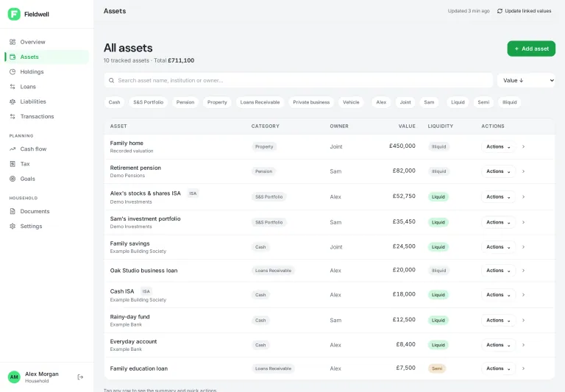565x392 pixels.
Task: Click Update linked values
Action: click(524, 11)
